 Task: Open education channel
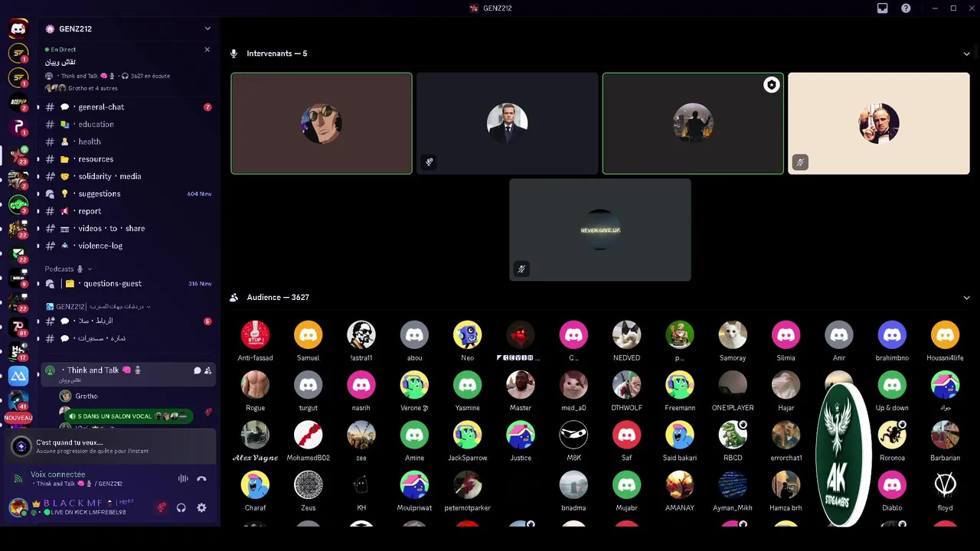tap(126, 124)
